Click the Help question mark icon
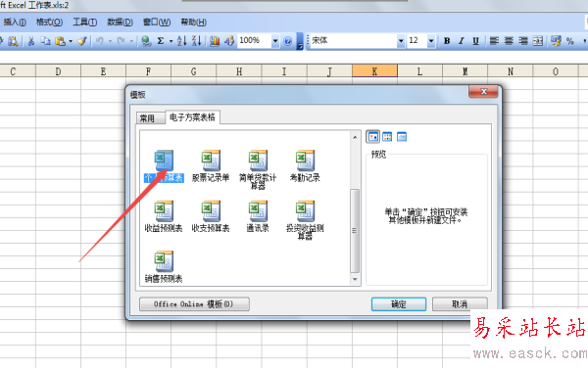This screenshot has width=588, height=368. point(287,41)
